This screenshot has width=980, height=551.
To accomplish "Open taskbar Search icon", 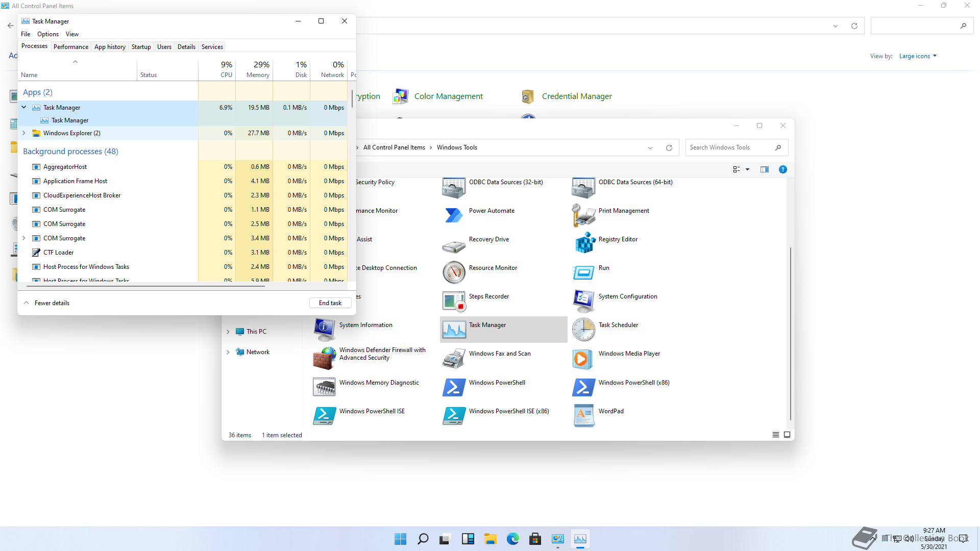I will tap(423, 539).
